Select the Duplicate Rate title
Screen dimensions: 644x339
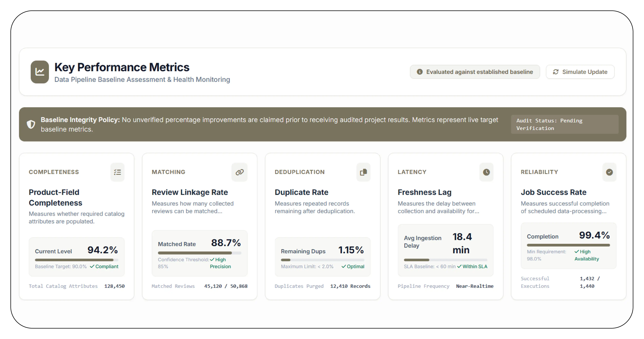[301, 192]
